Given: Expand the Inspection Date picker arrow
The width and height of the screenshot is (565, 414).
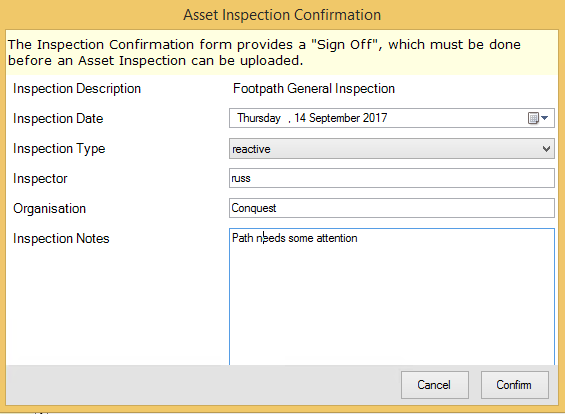Looking at the screenshot, I should (544, 118).
